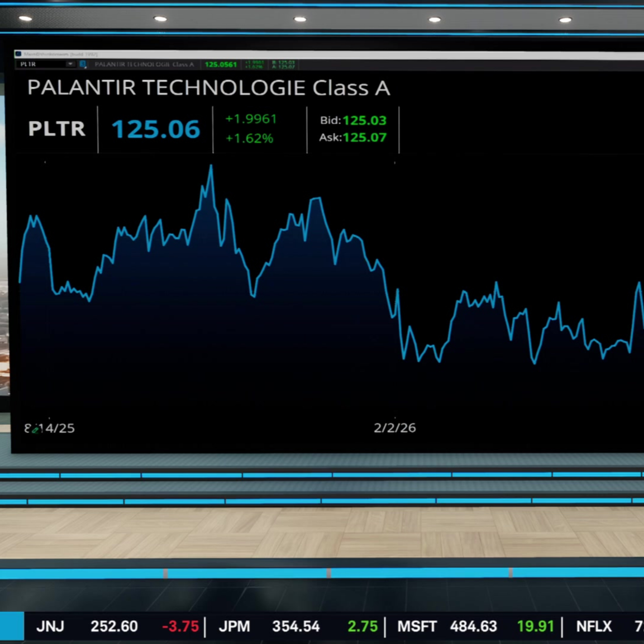
Task: Click the thinkorswim app icon in title bar
Action: (x=18, y=54)
